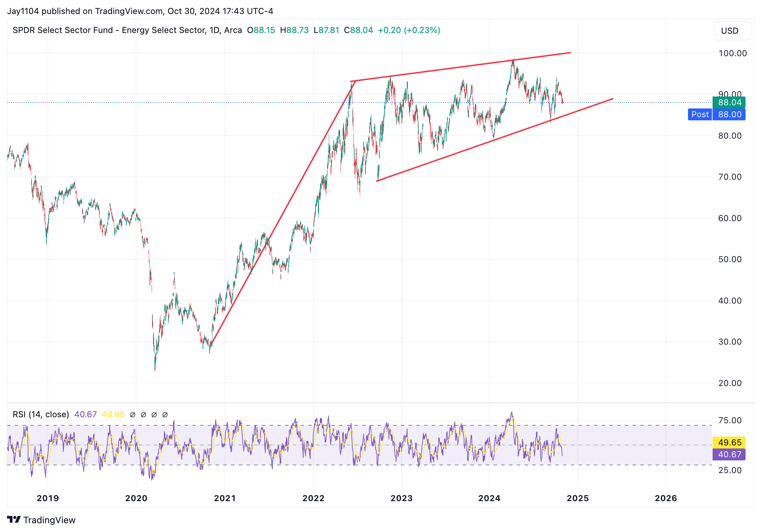Click the 2022 time axis label
Image resolution: width=761 pixels, height=532 pixels.
tap(313, 498)
